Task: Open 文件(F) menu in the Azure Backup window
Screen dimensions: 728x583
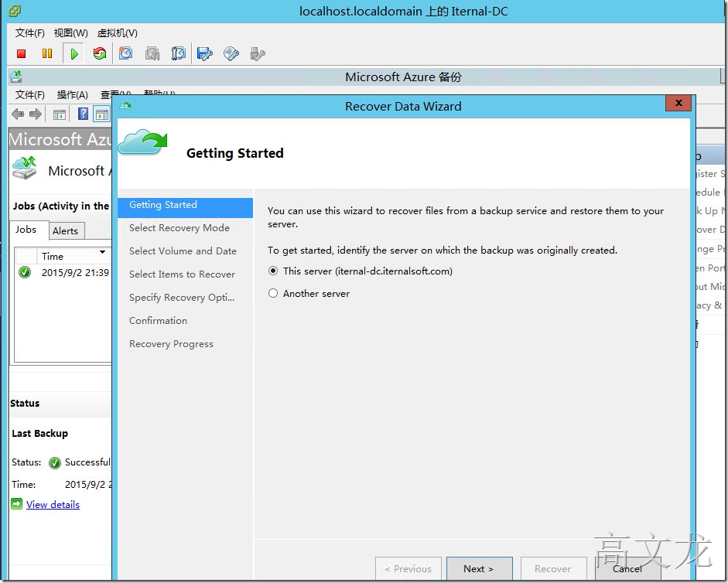Action: point(29,94)
